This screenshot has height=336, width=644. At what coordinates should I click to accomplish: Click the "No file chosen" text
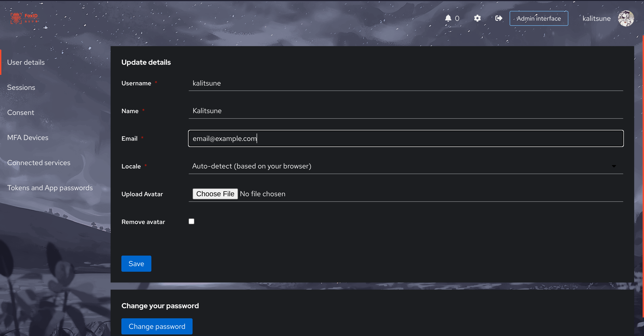coord(262,194)
